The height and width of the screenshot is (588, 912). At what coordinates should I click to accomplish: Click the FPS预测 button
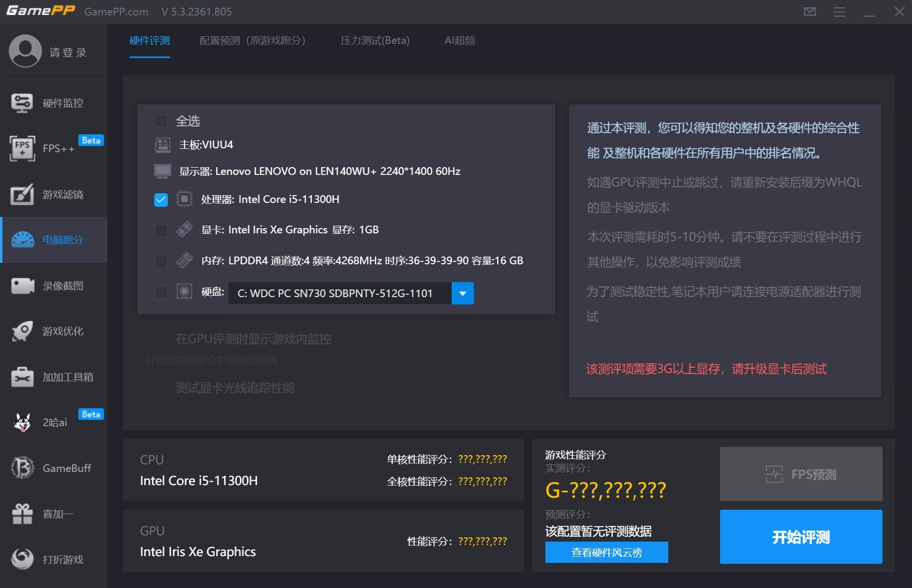801,474
